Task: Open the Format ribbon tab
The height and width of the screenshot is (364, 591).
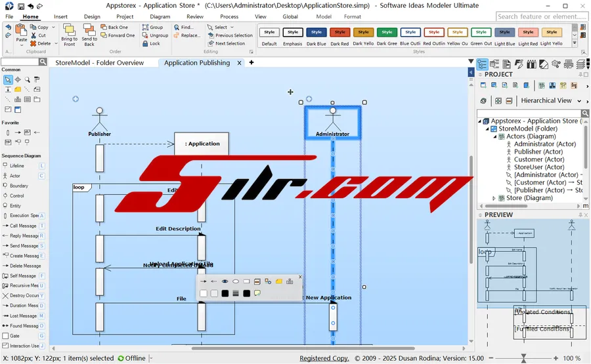Action: click(x=353, y=16)
